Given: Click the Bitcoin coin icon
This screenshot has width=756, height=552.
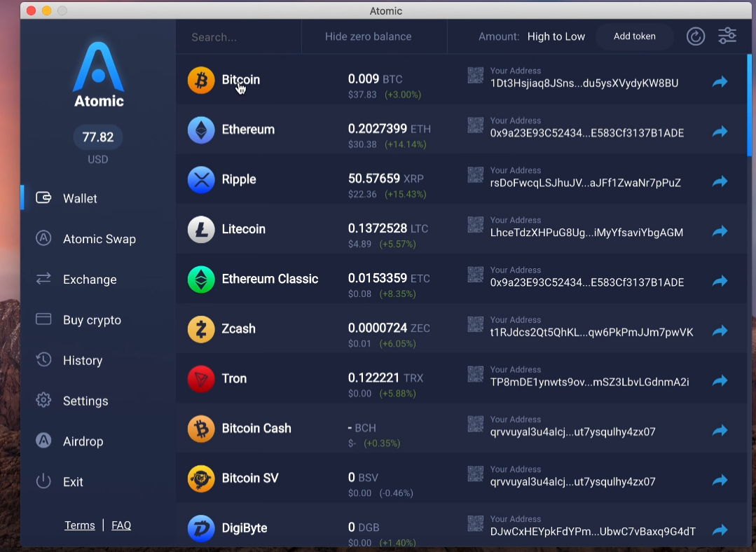Looking at the screenshot, I should (x=201, y=80).
